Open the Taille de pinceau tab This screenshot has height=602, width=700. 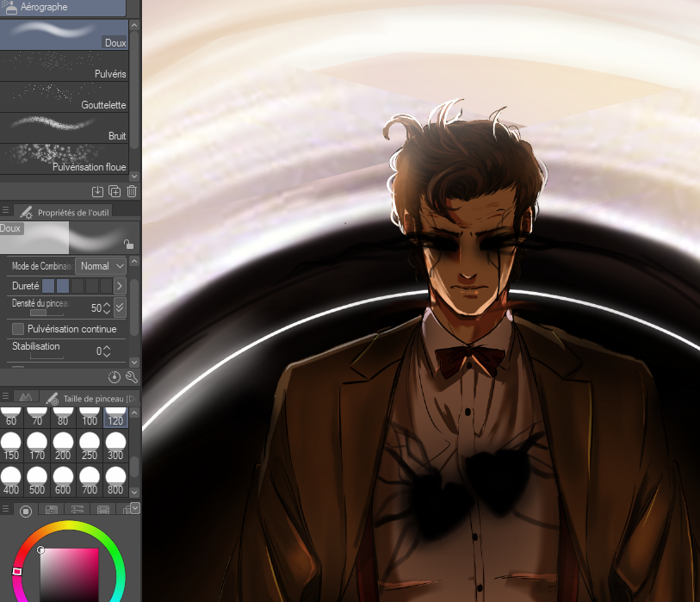point(91,399)
